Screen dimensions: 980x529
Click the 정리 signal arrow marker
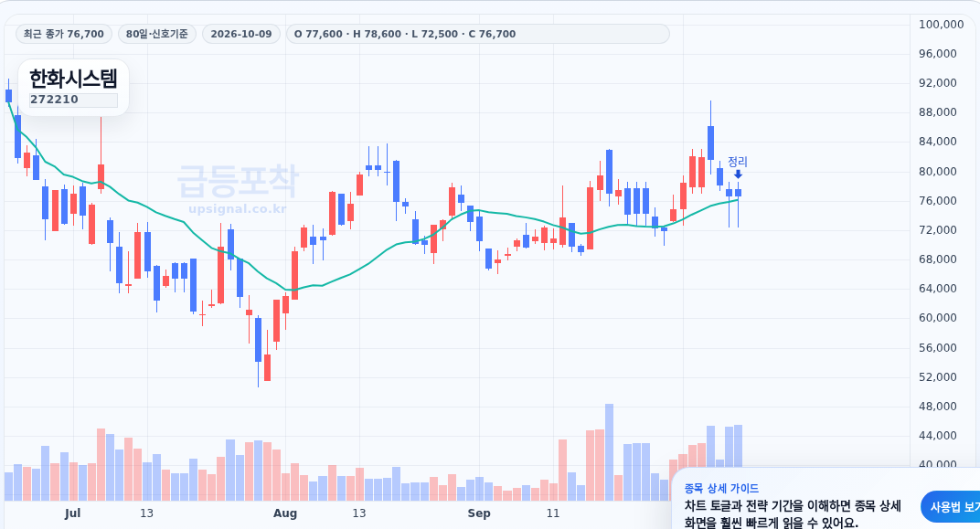click(x=738, y=175)
